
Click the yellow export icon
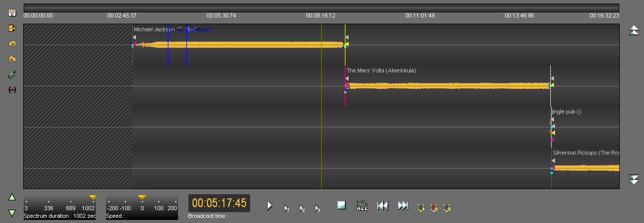[12, 28]
